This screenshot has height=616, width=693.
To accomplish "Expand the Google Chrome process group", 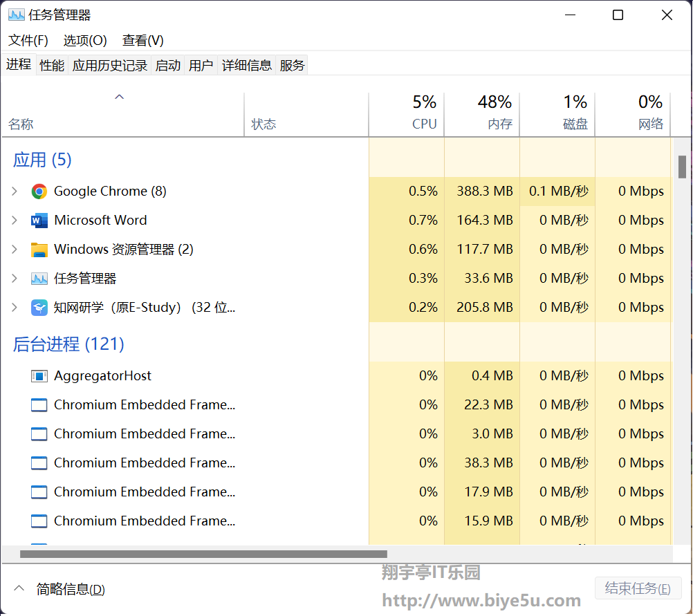I will pyautogui.click(x=15, y=192).
